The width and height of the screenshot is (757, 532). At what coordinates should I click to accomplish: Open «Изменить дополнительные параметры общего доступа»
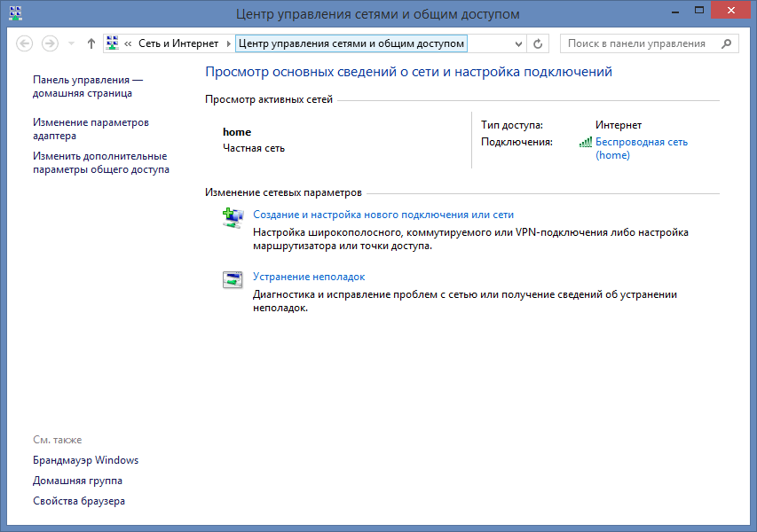click(100, 162)
